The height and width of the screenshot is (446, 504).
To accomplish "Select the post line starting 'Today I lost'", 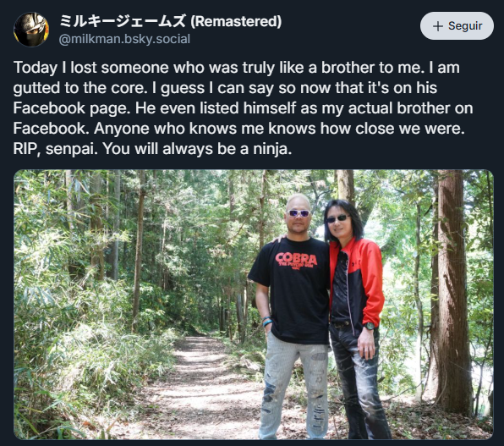I will coord(236,68).
